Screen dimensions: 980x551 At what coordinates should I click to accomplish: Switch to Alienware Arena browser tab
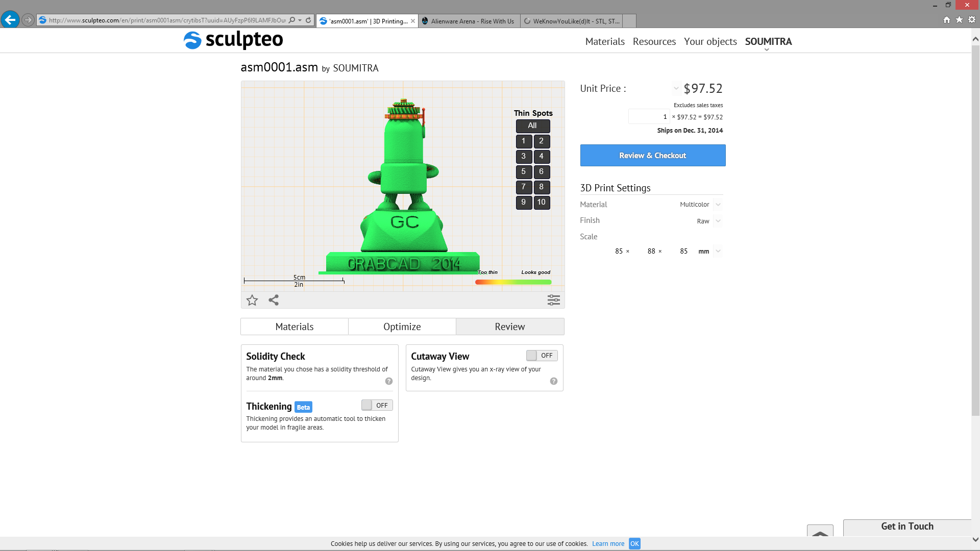tap(469, 21)
